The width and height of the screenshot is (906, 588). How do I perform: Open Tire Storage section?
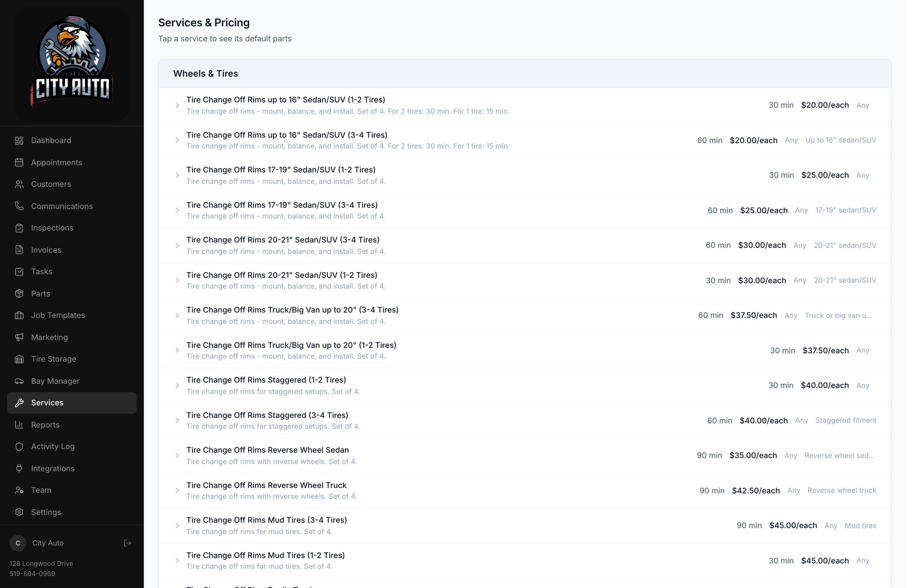click(71, 359)
